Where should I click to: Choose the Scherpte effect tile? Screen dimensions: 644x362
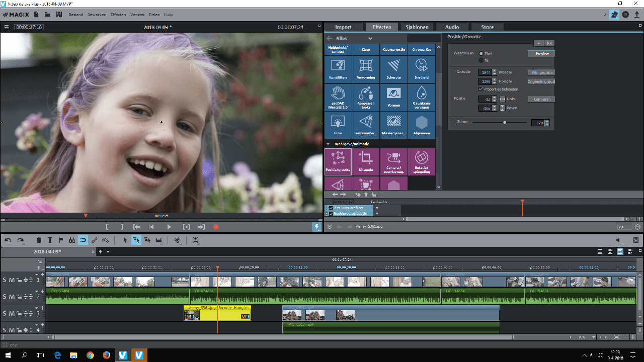[x=393, y=69]
